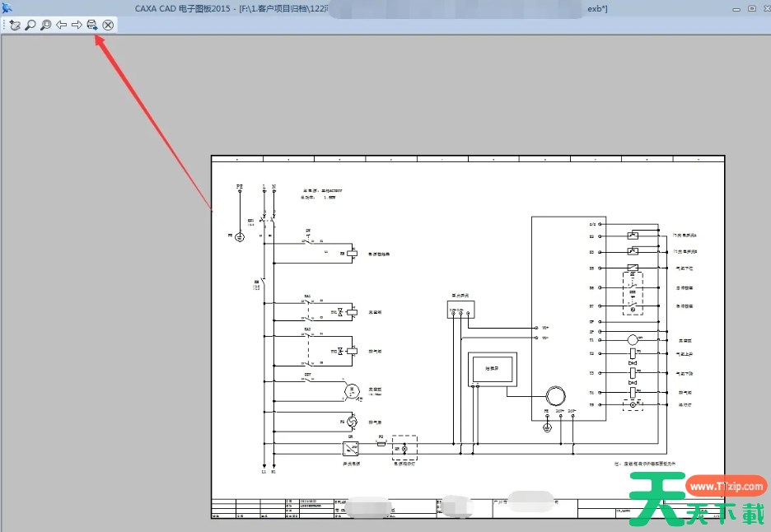This screenshot has width=771, height=532.
Task: Click the vacuum pump motor symbol
Action: pyautogui.click(x=351, y=390)
